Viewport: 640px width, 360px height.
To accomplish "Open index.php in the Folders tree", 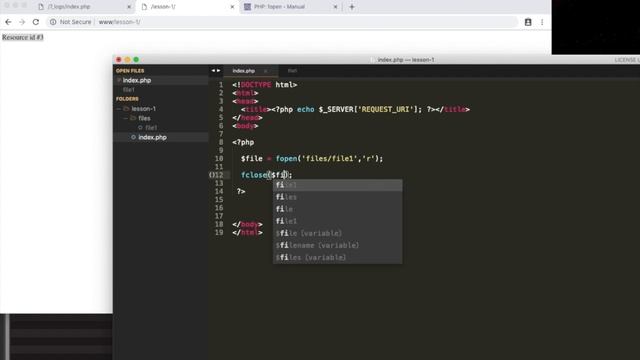I will tap(152, 138).
